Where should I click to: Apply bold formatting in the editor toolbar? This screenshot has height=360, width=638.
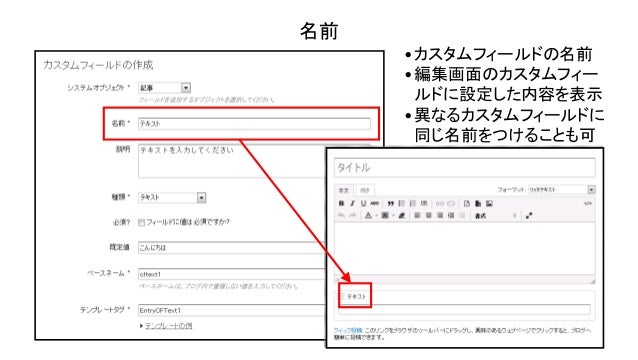[x=341, y=203]
